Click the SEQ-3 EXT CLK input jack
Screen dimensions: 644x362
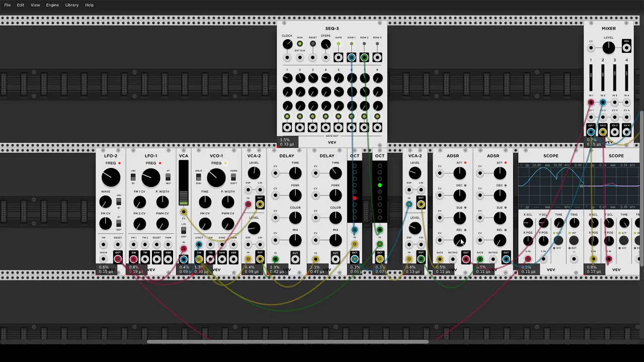[x=300, y=57]
